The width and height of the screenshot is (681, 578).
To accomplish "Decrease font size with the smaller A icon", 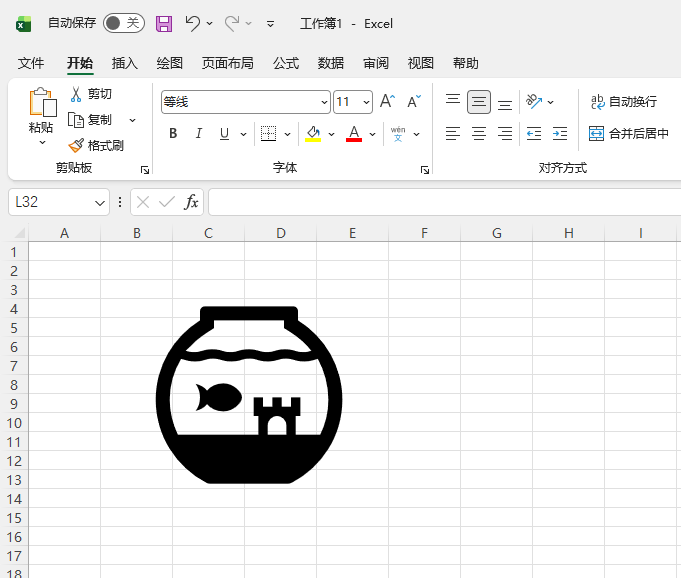I will click(414, 102).
